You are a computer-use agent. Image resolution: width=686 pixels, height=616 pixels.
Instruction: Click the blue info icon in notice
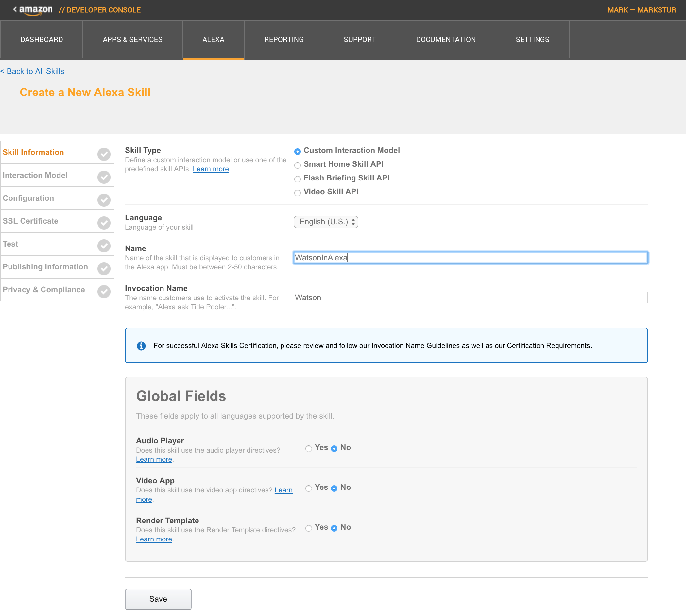tap(141, 346)
